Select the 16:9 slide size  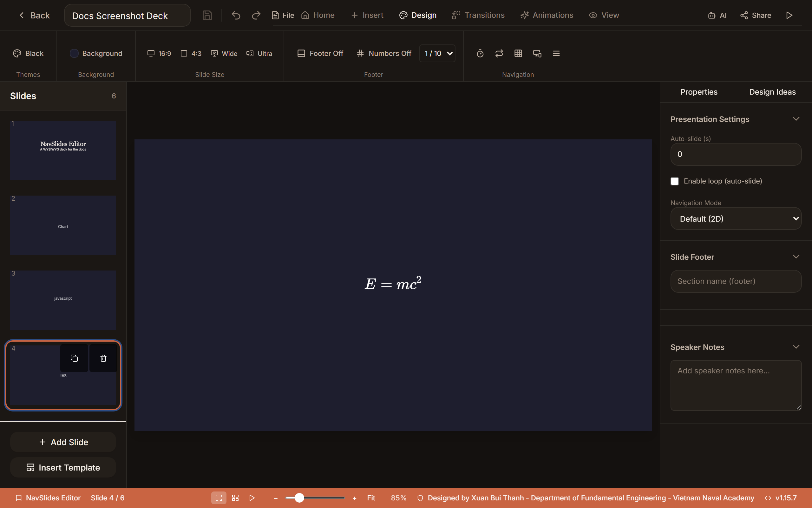point(159,53)
